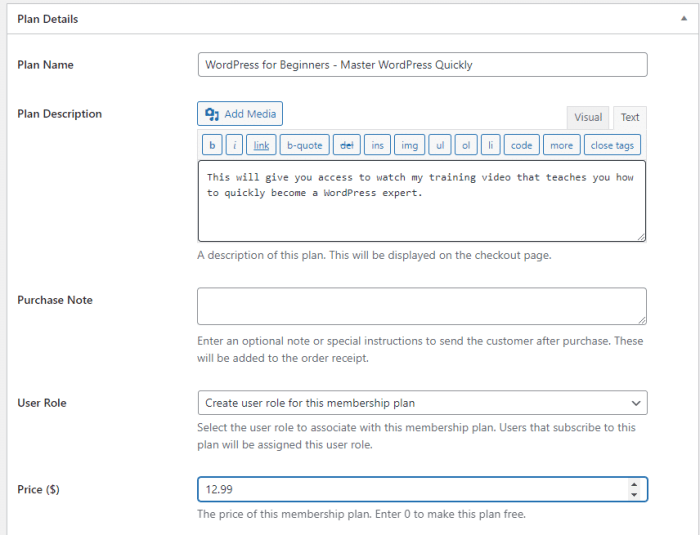This screenshot has height=535, width=700.
Task: Click the Plan Name input field
Action: pyautogui.click(x=422, y=65)
